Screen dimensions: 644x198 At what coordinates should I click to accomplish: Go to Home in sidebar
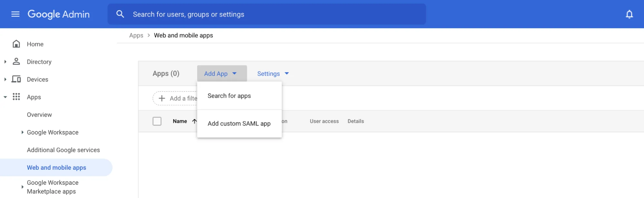pyautogui.click(x=35, y=44)
